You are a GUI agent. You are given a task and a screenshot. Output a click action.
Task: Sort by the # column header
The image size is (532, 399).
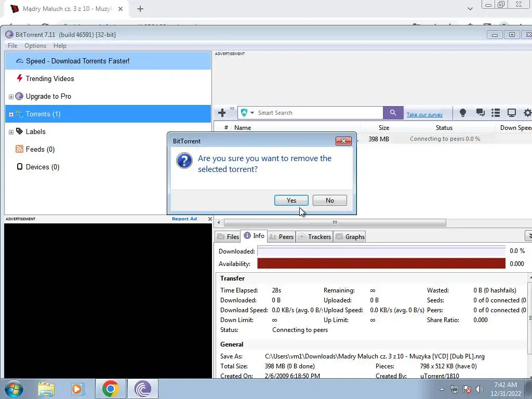226,128
